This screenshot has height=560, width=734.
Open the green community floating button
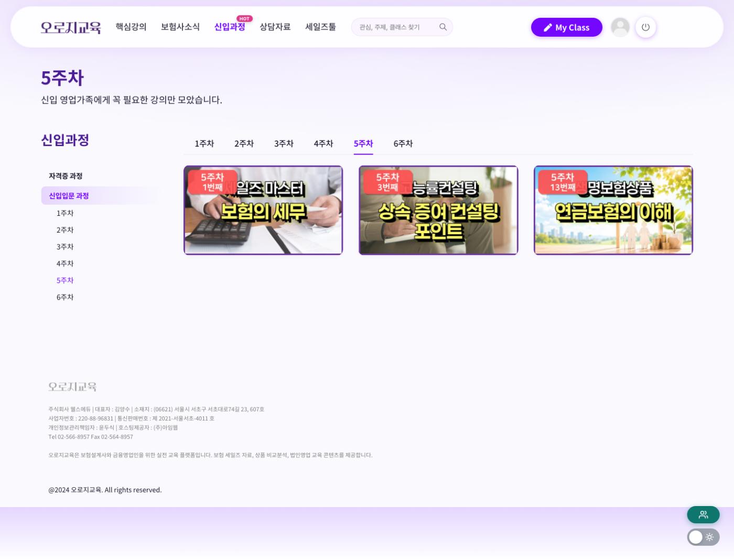[x=703, y=514]
